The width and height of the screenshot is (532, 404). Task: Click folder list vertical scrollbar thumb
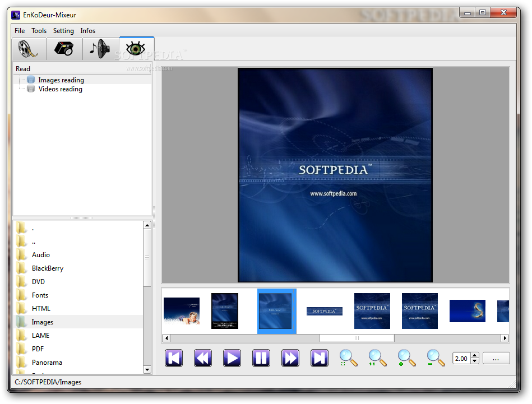147,258
